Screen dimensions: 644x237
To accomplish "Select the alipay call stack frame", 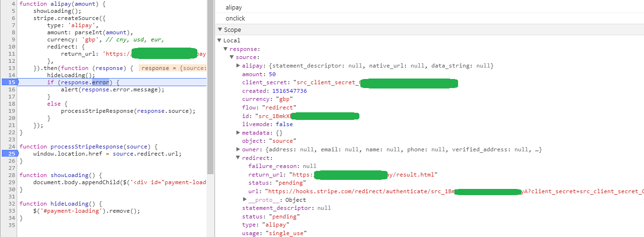I will 233,8.
